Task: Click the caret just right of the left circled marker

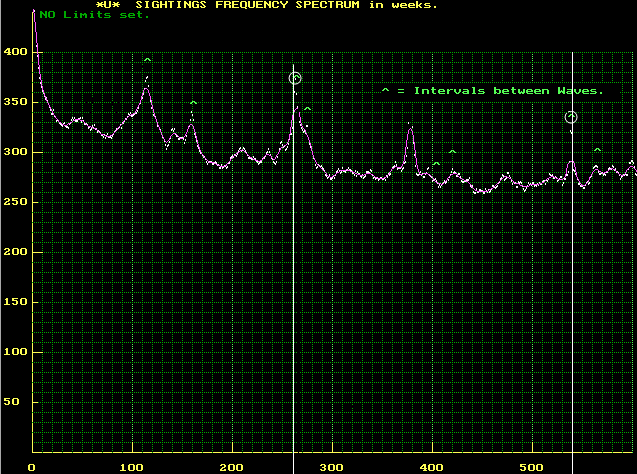Action: pos(307,108)
